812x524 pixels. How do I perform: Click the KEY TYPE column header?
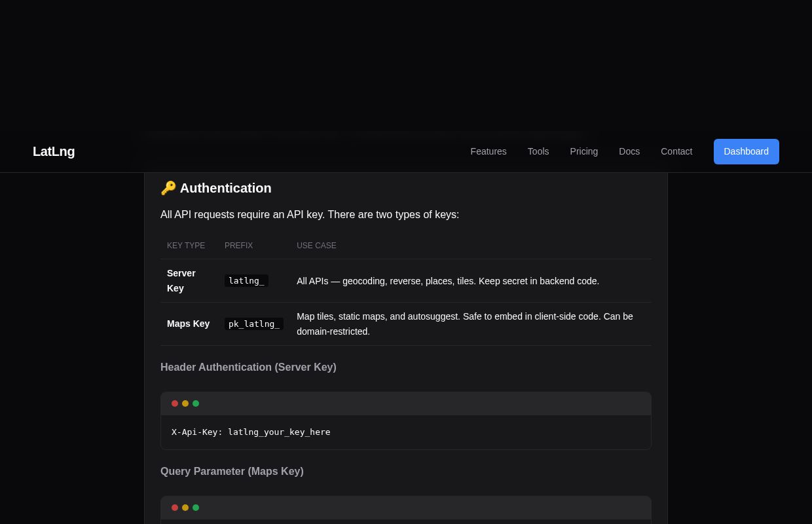coord(186,246)
